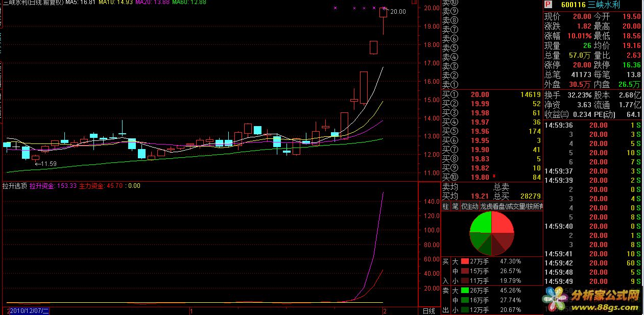Viewport: 644px width, 315px height.
Task: Click the 总买 total 28279
Action: click(x=531, y=196)
